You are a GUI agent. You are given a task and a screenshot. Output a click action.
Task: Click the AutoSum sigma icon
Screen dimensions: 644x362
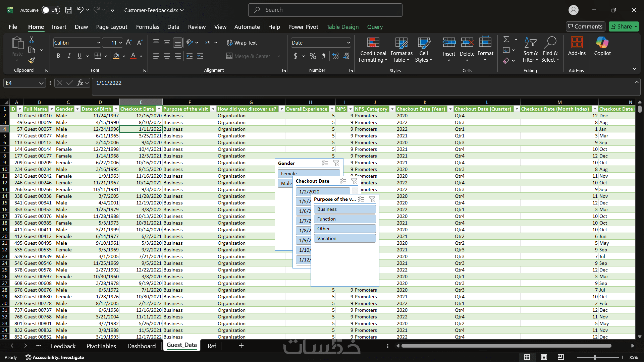click(506, 40)
